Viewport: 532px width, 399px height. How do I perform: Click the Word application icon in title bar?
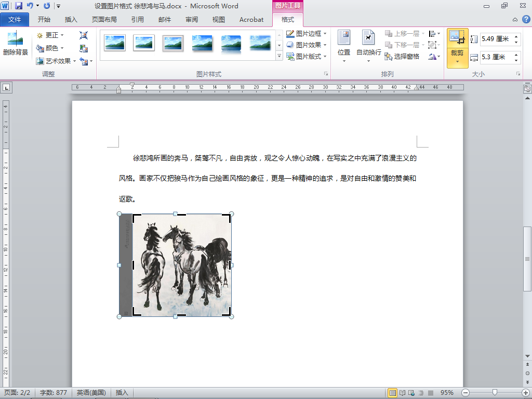tap(5, 6)
